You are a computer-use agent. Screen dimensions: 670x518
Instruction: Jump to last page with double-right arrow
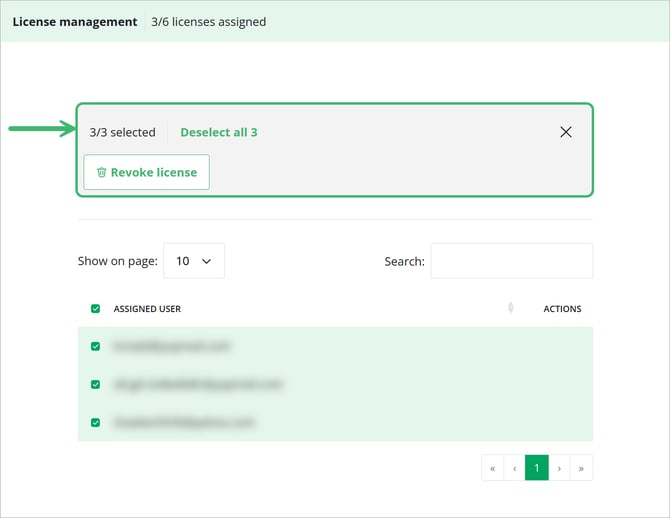point(581,468)
